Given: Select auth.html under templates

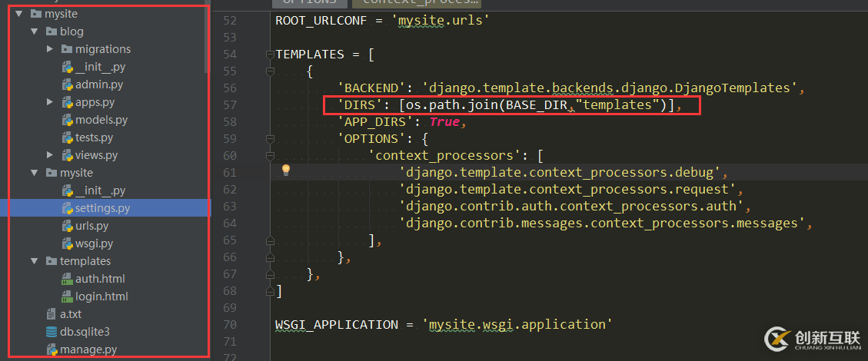Looking at the screenshot, I should tap(100, 279).
